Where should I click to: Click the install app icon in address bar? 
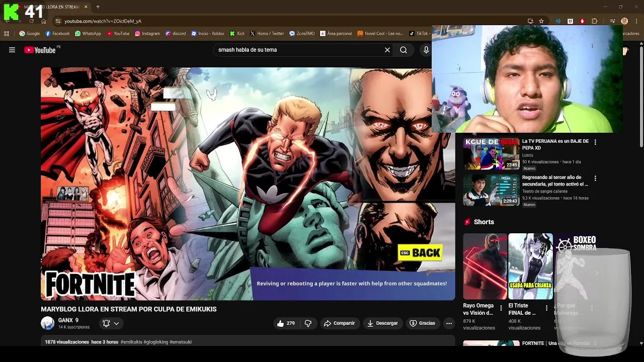click(x=530, y=21)
